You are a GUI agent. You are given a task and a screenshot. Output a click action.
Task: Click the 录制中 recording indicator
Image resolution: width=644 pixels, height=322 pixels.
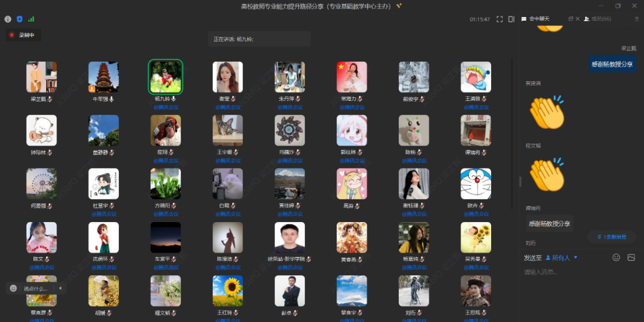coord(23,35)
